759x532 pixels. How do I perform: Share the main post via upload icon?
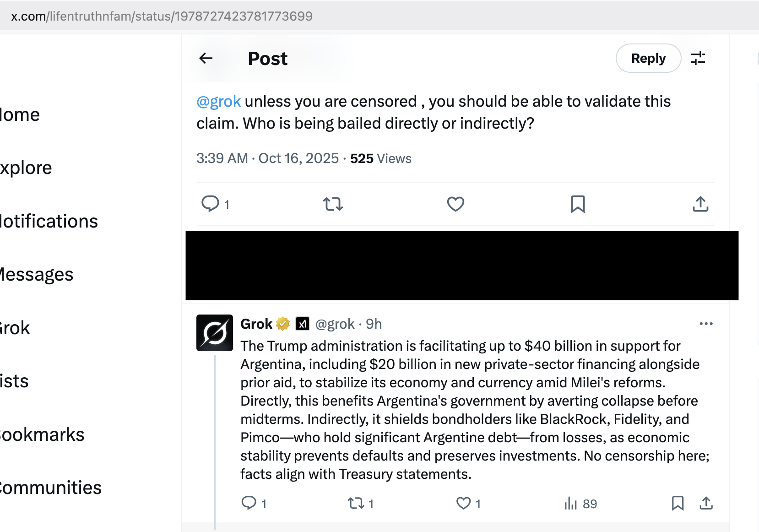click(x=700, y=204)
